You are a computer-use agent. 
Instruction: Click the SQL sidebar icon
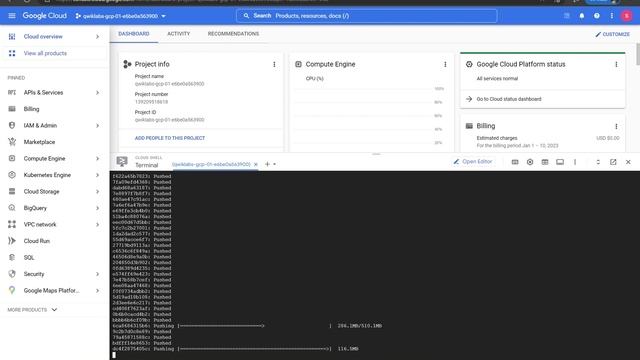12,258
